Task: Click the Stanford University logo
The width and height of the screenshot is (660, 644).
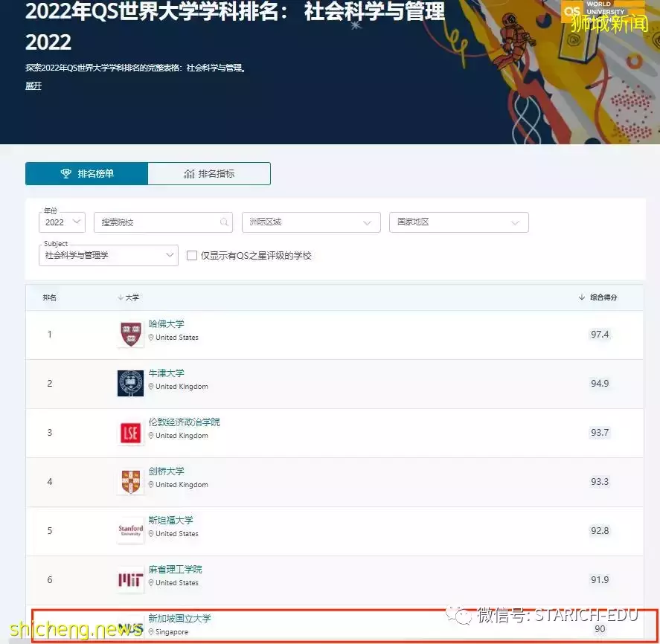Action: [x=130, y=529]
